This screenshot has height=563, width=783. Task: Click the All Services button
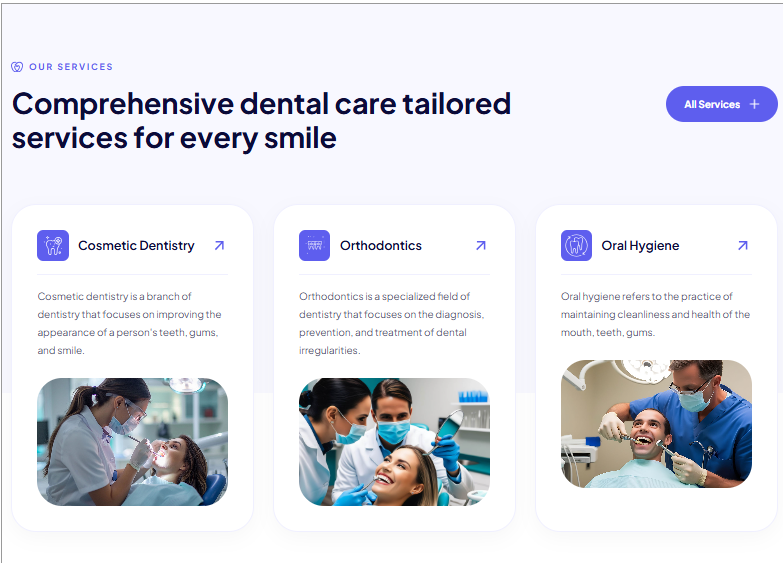click(722, 104)
